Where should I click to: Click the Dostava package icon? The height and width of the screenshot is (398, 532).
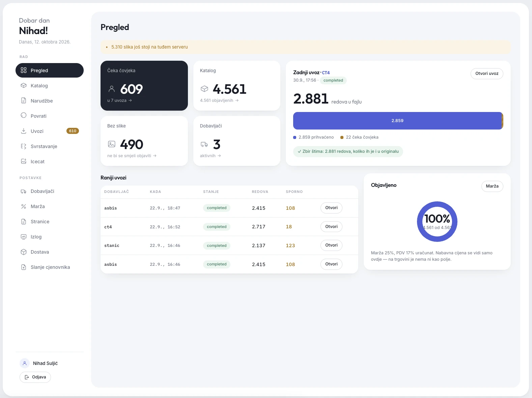point(24,252)
